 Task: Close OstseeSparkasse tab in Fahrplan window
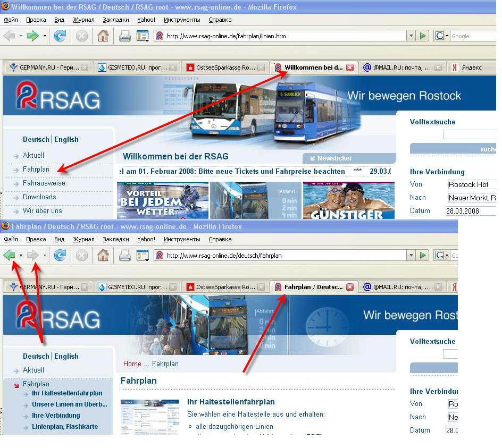click(261, 287)
